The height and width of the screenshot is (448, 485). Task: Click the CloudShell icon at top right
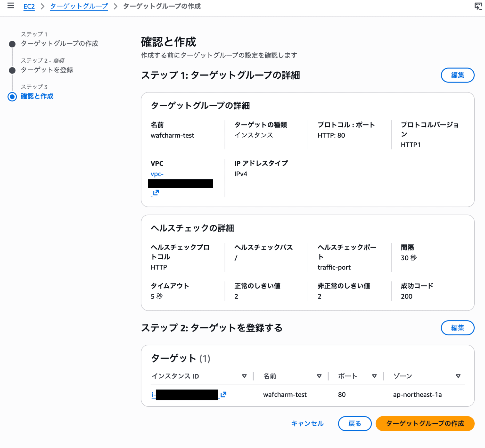(478, 6)
